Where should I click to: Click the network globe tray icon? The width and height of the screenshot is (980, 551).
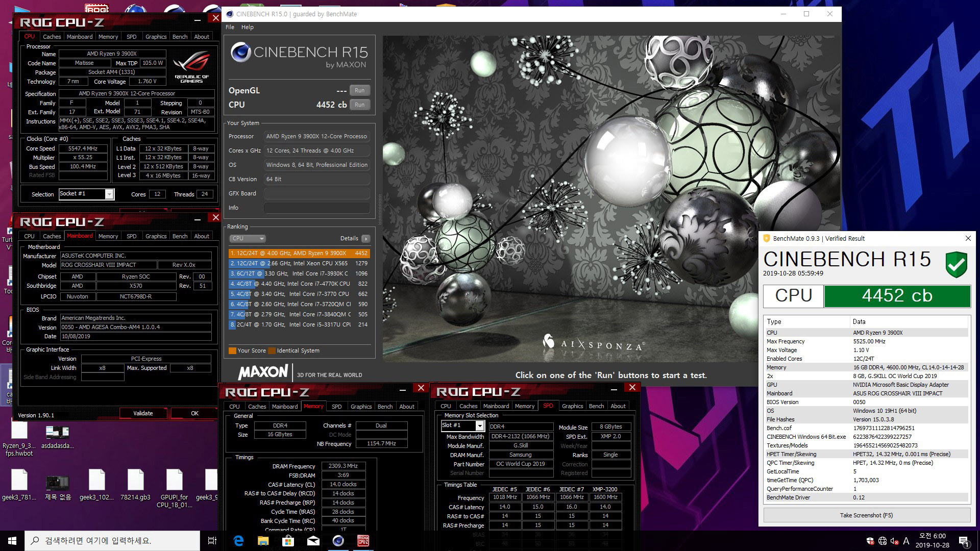pyautogui.click(x=883, y=541)
